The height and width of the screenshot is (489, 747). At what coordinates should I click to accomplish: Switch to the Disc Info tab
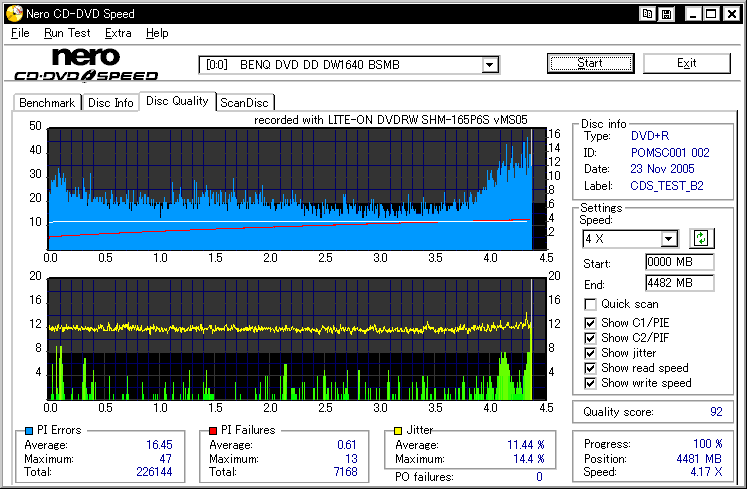(x=110, y=102)
